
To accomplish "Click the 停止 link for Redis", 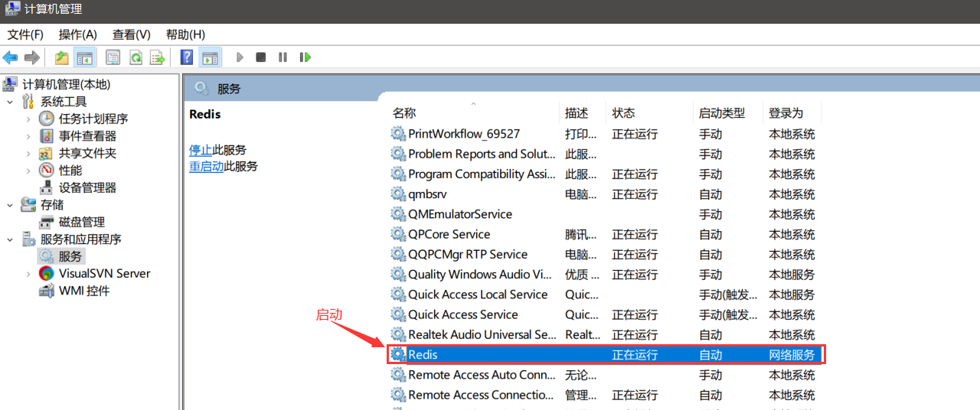I will pyautogui.click(x=201, y=150).
